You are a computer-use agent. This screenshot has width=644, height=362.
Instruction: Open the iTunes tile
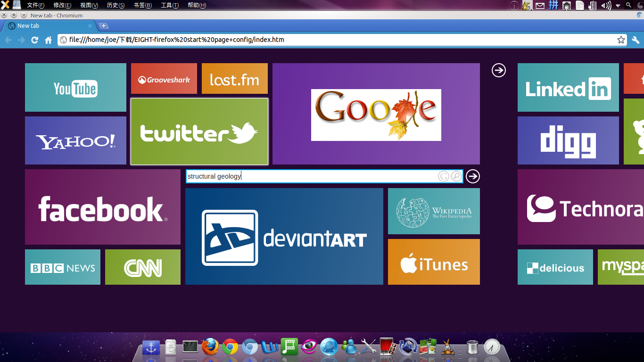[x=434, y=262]
